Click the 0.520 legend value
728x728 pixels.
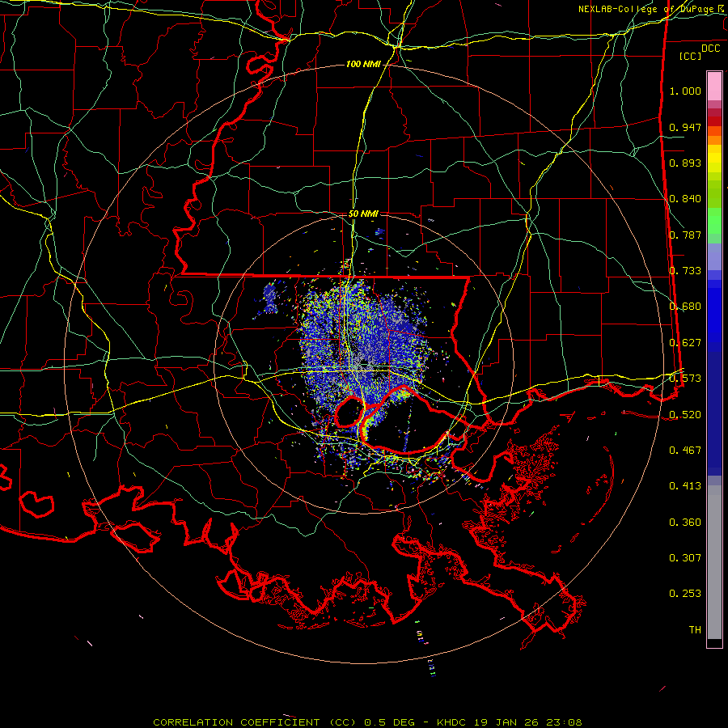pyautogui.click(x=685, y=415)
